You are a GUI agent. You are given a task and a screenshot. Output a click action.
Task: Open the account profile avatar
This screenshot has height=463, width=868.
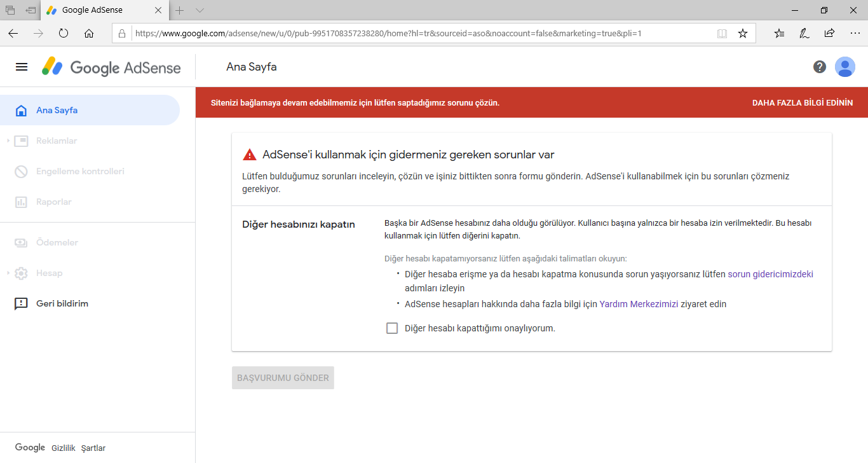coord(845,67)
